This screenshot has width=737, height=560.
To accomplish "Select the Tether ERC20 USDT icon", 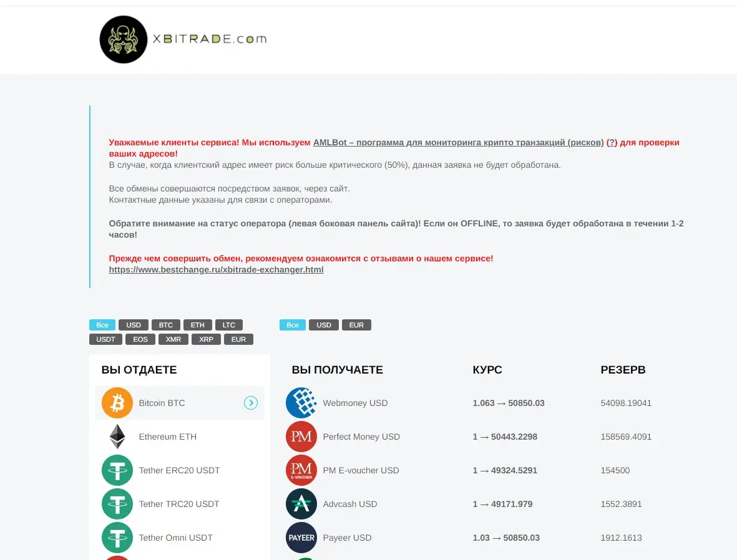I will [x=117, y=470].
